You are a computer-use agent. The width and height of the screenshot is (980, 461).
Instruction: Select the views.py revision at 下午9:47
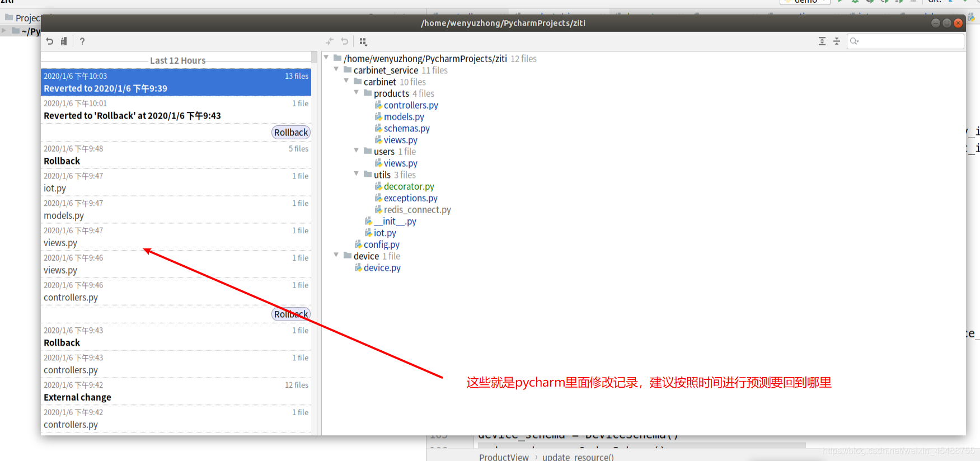(x=176, y=237)
